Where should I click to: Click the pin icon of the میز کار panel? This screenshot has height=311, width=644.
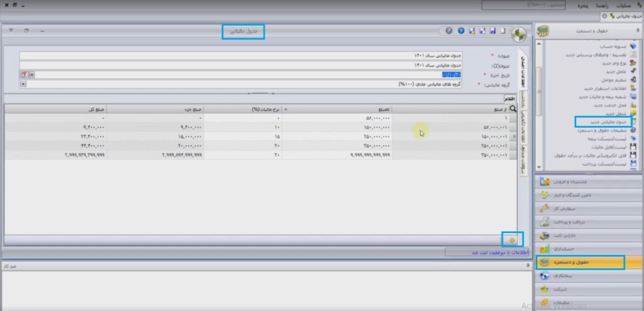click(x=528, y=266)
